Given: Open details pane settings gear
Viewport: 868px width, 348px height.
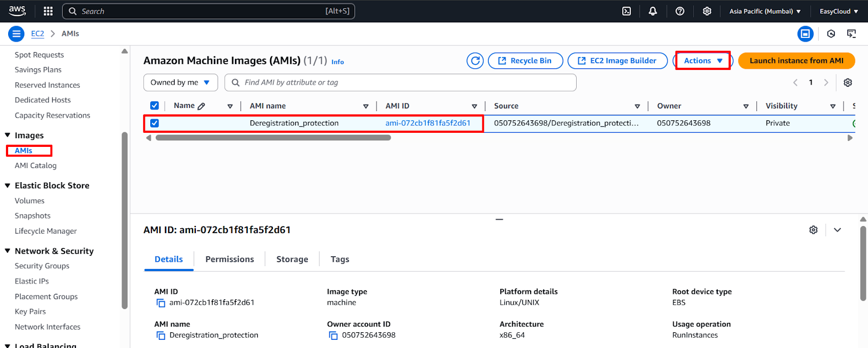Looking at the screenshot, I should click(813, 230).
